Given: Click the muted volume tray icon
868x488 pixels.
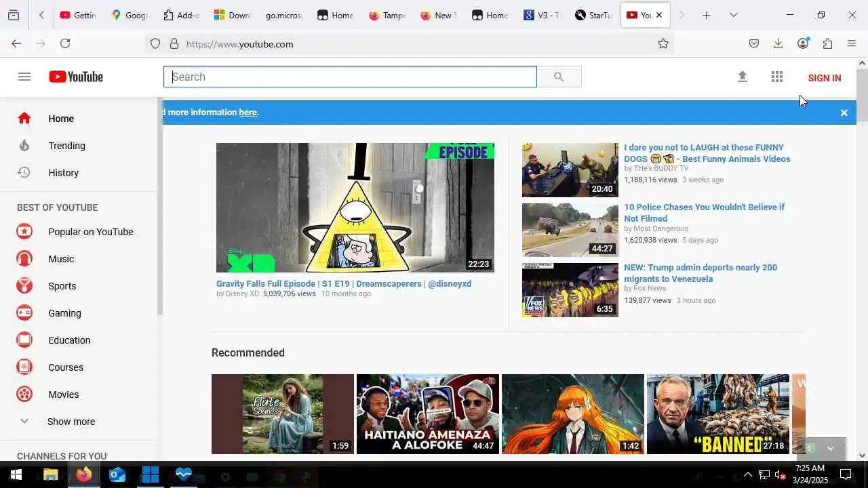Looking at the screenshot, I should click(x=780, y=474).
